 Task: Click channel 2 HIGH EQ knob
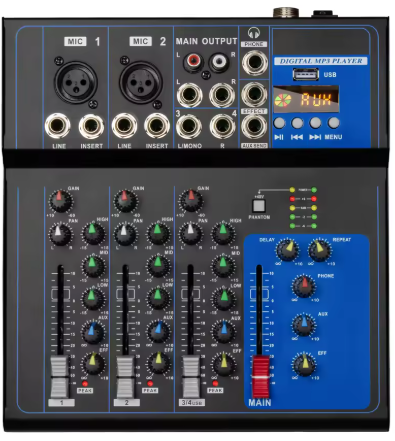tap(158, 233)
